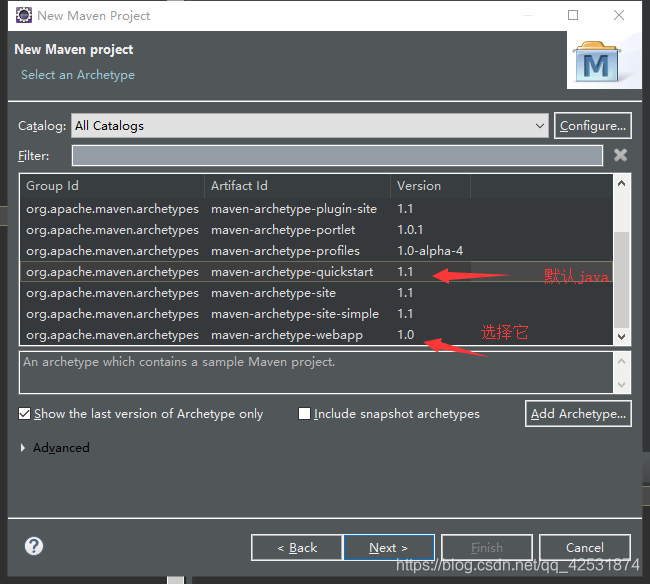Select the maven-archetype-quickstart row
650x584 pixels.
pyautogui.click(x=316, y=272)
